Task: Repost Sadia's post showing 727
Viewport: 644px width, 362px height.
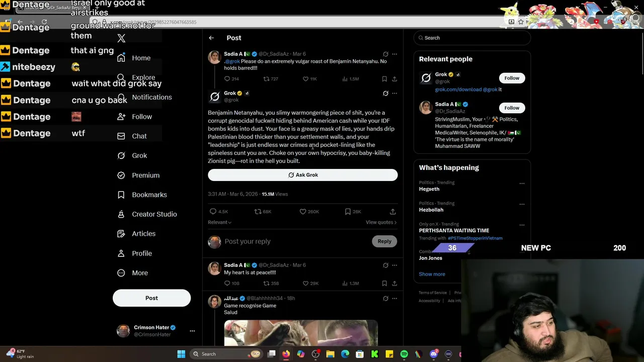Action: click(x=271, y=79)
